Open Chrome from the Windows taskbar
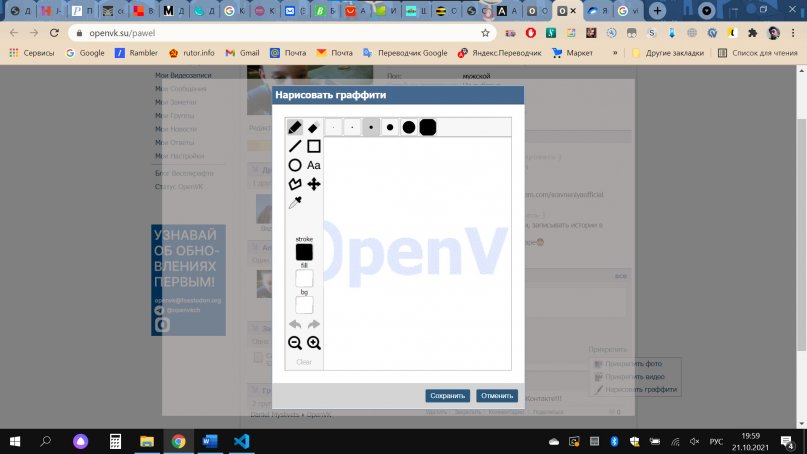 tap(179, 442)
